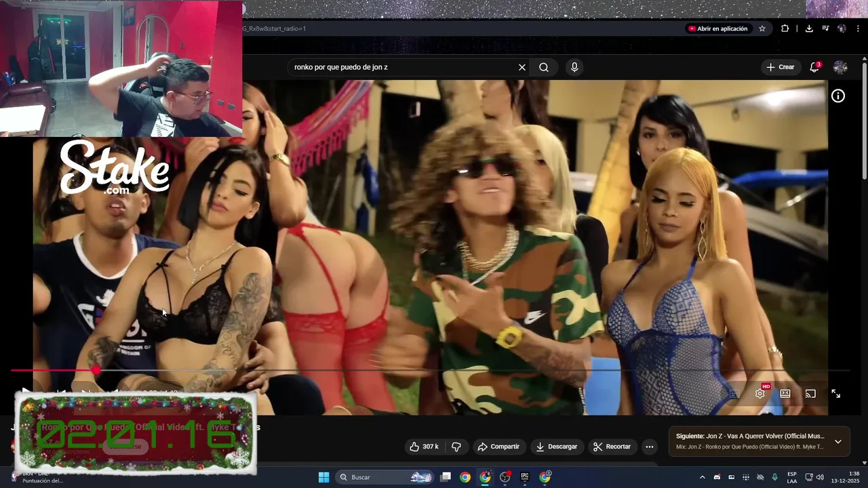Image resolution: width=868 pixels, height=488 pixels.
Task: Open more actions three-dot menu
Action: pos(650,447)
